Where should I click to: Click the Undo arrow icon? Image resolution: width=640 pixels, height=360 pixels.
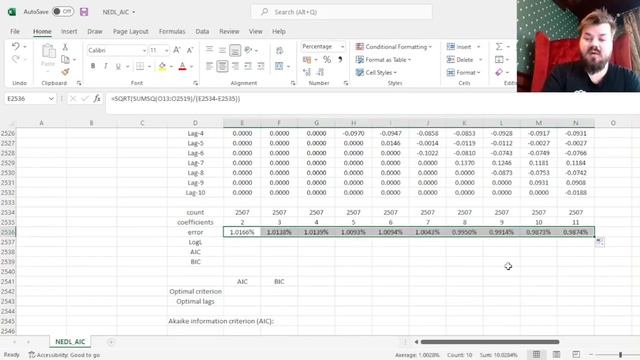(x=16, y=46)
